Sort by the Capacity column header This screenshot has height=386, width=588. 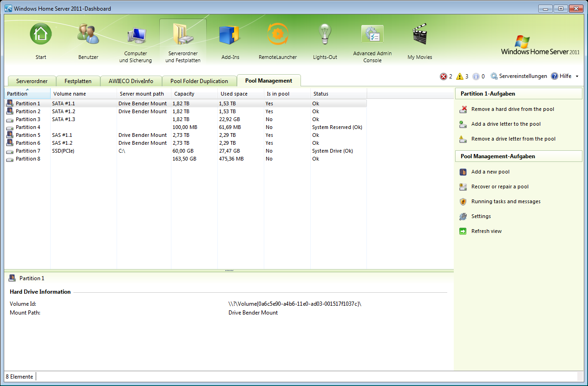click(x=195, y=94)
